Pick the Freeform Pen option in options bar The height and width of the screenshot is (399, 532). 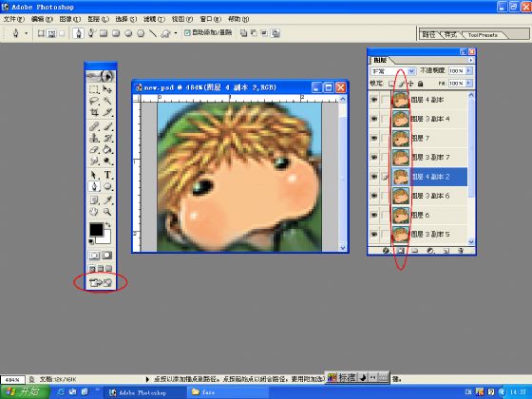pos(90,33)
